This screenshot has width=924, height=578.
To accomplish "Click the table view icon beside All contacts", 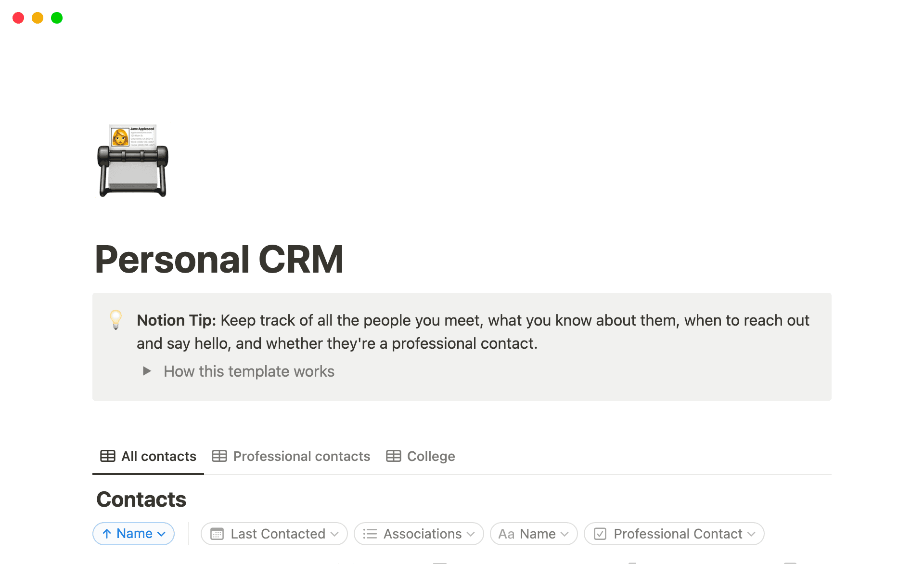I will 107,456.
